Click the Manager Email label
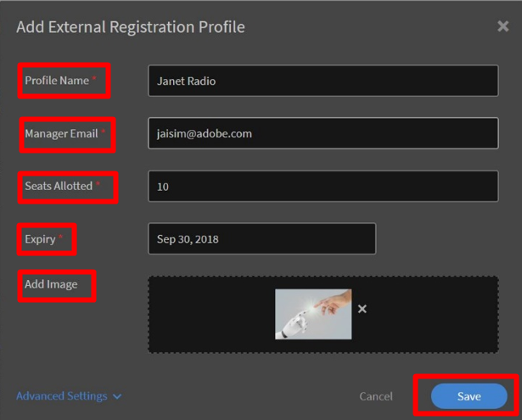522x420 pixels. [61, 133]
